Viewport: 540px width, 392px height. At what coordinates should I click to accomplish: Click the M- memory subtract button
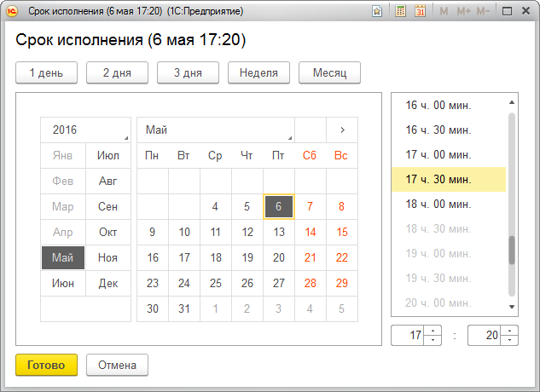[484, 11]
